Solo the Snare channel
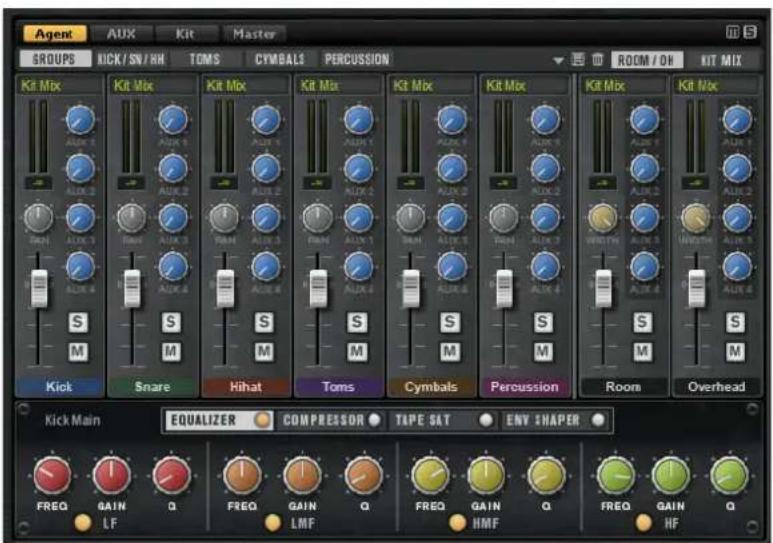Viewport: 773px width, 543px height. click(171, 322)
